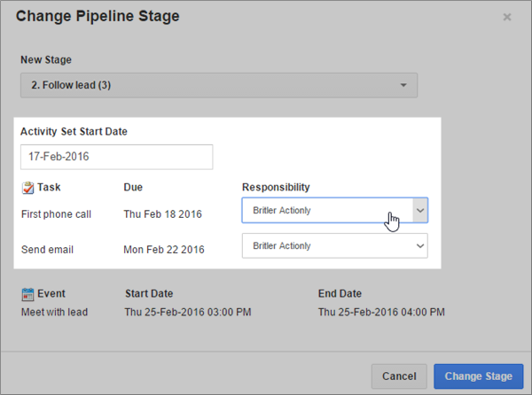This screenshot has width=532, height=395.
Task: Click the 'Activity Set Start Date' label
Action: pyautogui.click(x=74, y=131)
